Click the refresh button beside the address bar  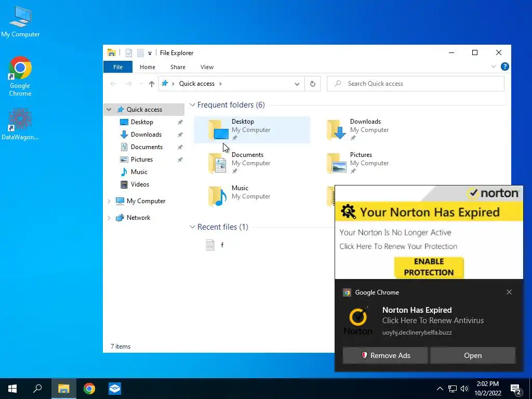[312, 84]
